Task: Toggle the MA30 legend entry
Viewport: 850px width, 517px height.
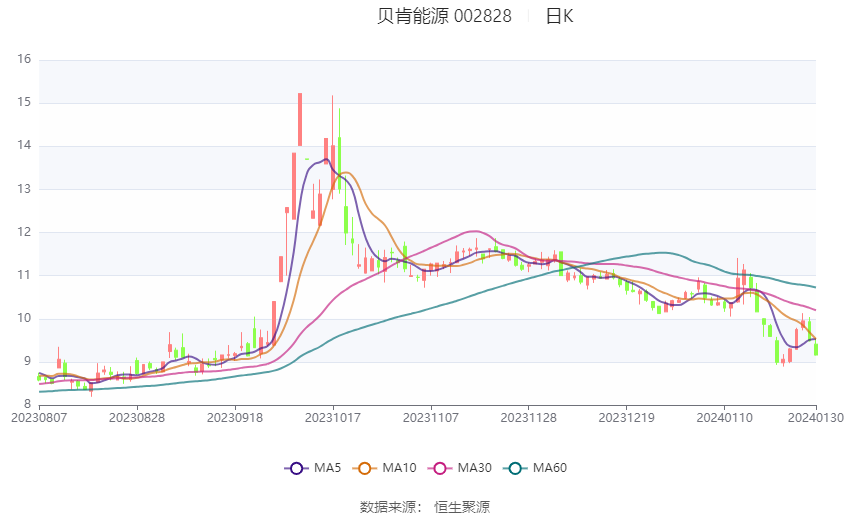Action: coord(460,468)
